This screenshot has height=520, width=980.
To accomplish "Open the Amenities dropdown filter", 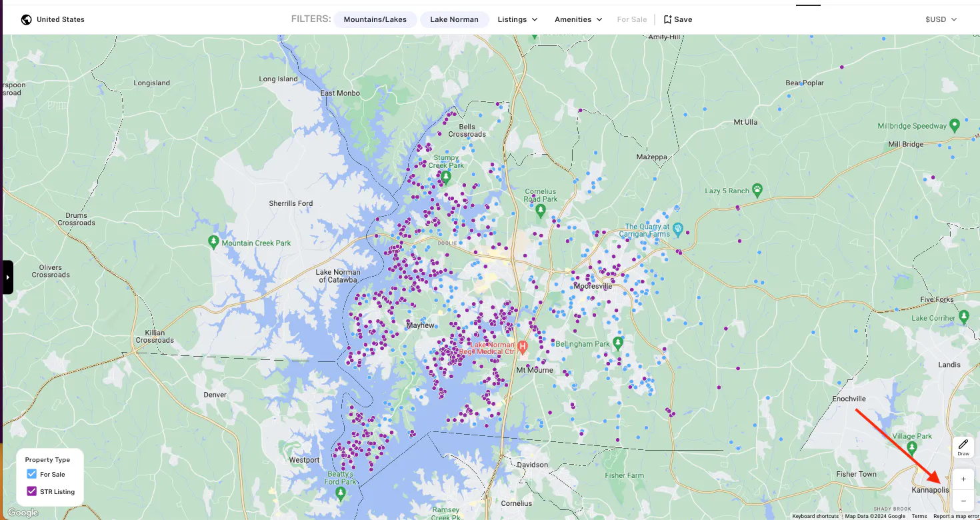I will coord(578,19).
